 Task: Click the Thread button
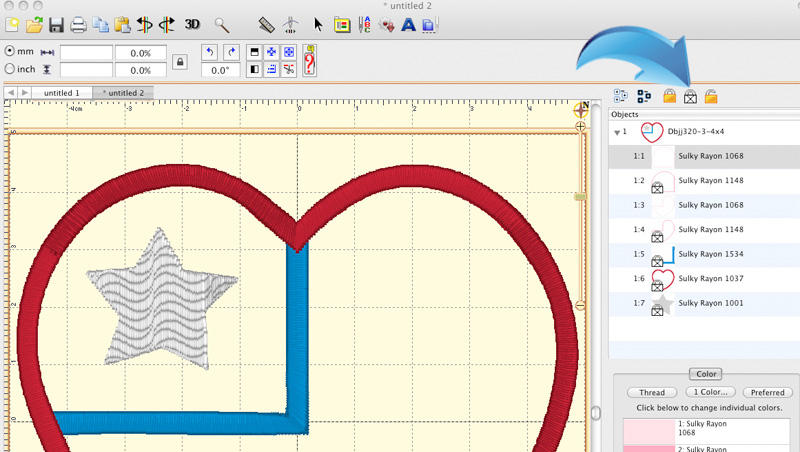pyautogui.click(x=652, y=392)
